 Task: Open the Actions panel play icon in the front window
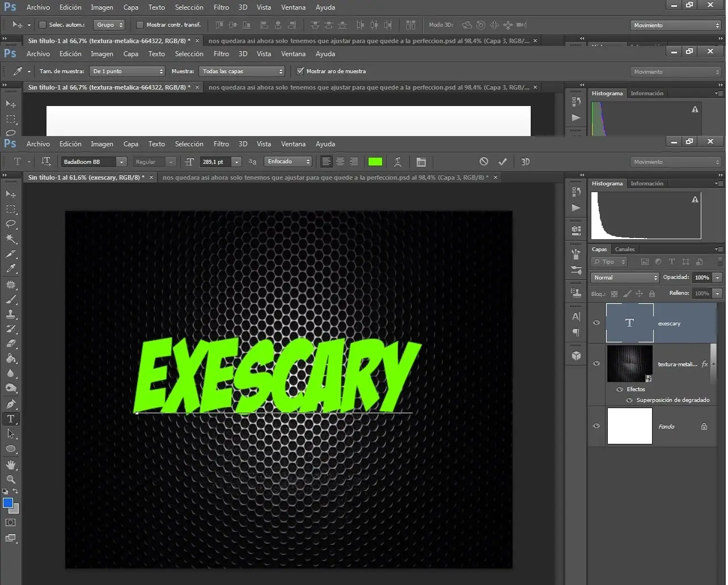pyautogui.click(x=576, y=207)
